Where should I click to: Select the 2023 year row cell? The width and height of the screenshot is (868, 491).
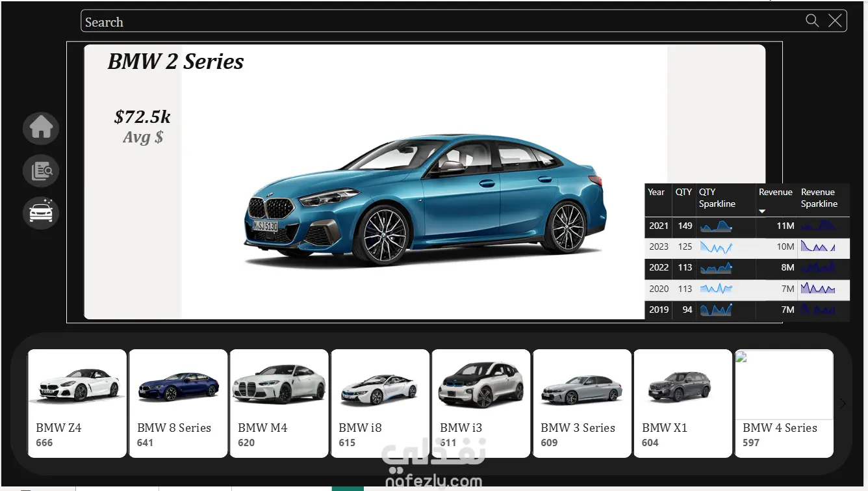tap(659, 246)
